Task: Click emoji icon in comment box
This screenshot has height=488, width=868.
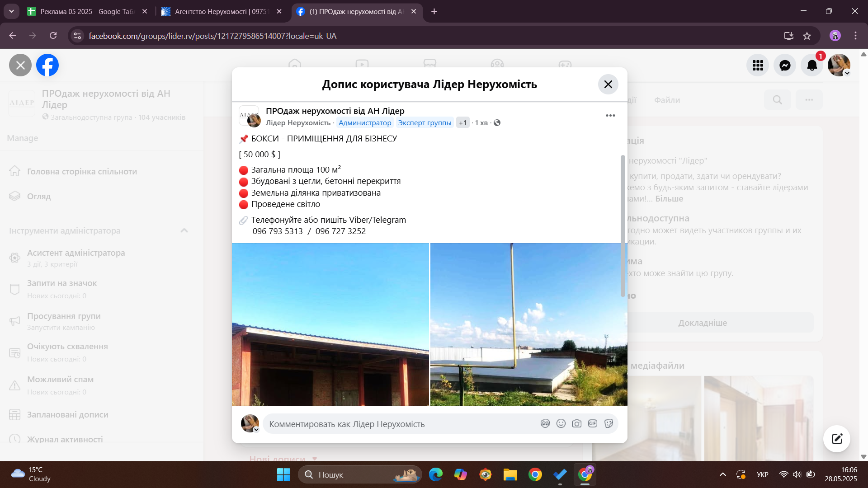Action: [x=561, y=423]
